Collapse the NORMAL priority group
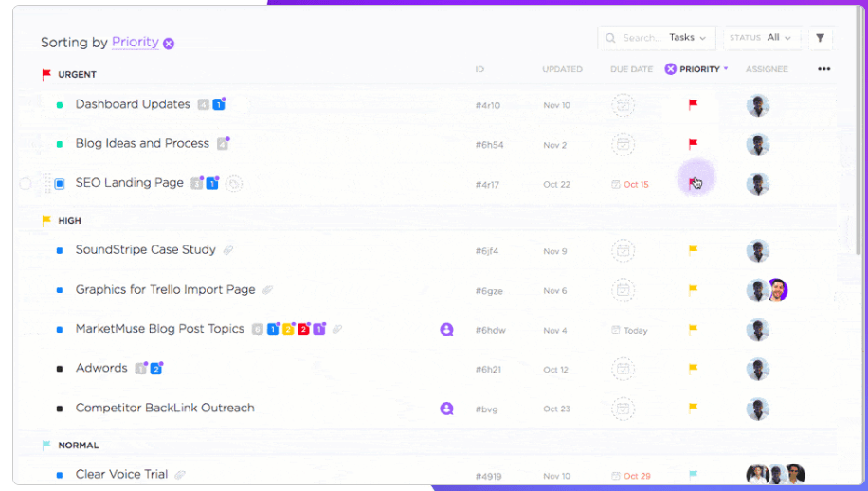This screenshot has width=868, height=491. (x=70, y=446)
